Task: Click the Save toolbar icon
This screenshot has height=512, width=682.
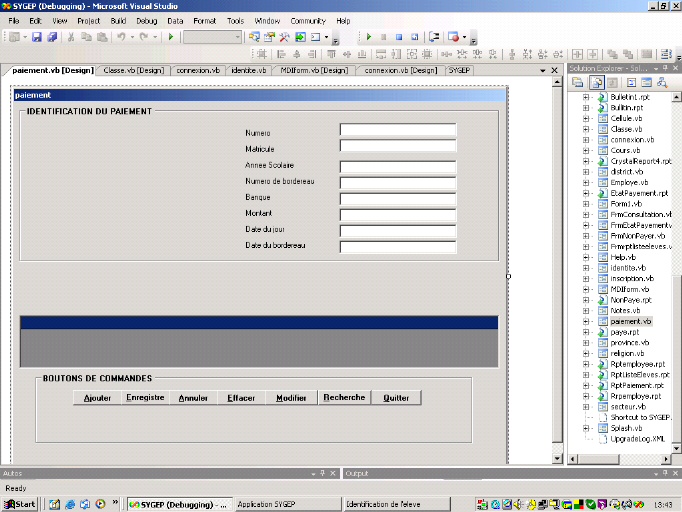Action: pyautogui.click(x=37, y=37)
